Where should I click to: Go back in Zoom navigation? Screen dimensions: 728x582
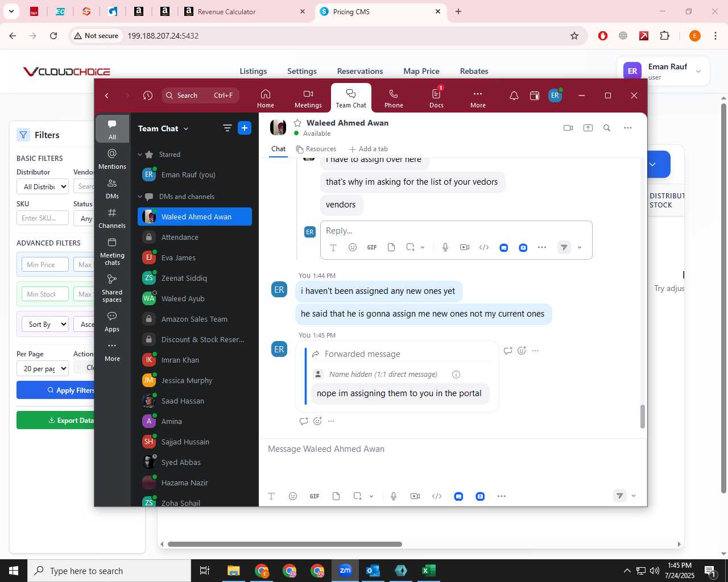tap(107, 95)
